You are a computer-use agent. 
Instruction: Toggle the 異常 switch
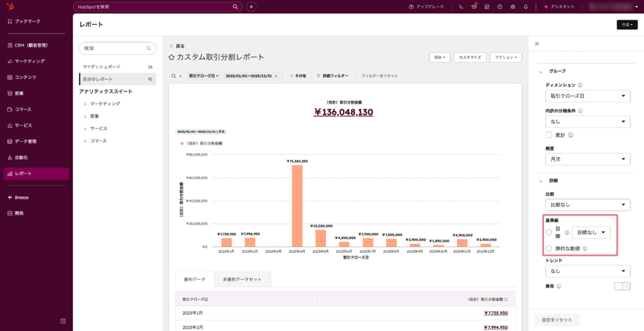(622, 286)
